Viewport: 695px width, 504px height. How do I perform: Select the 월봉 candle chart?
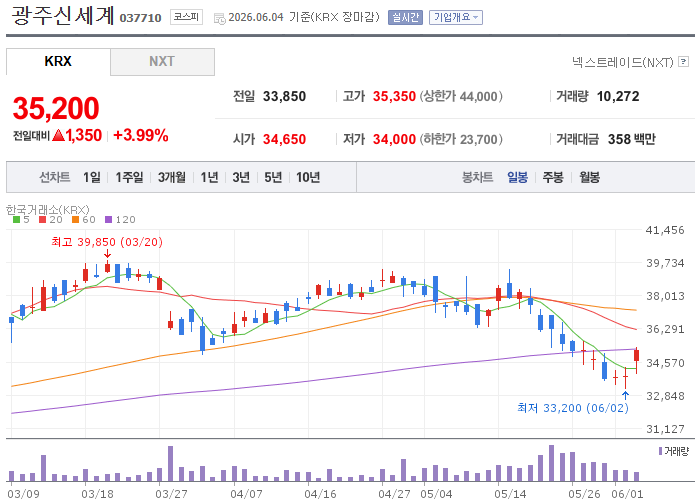[590, 177]
